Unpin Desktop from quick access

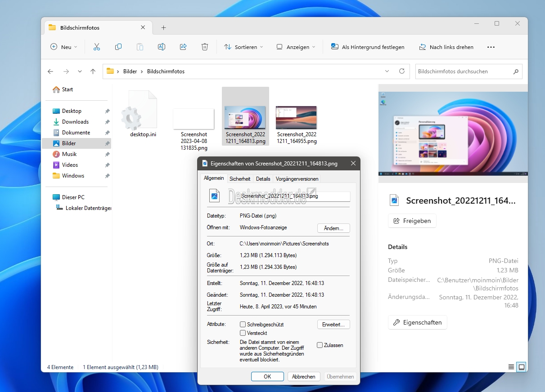pos(107,111)
